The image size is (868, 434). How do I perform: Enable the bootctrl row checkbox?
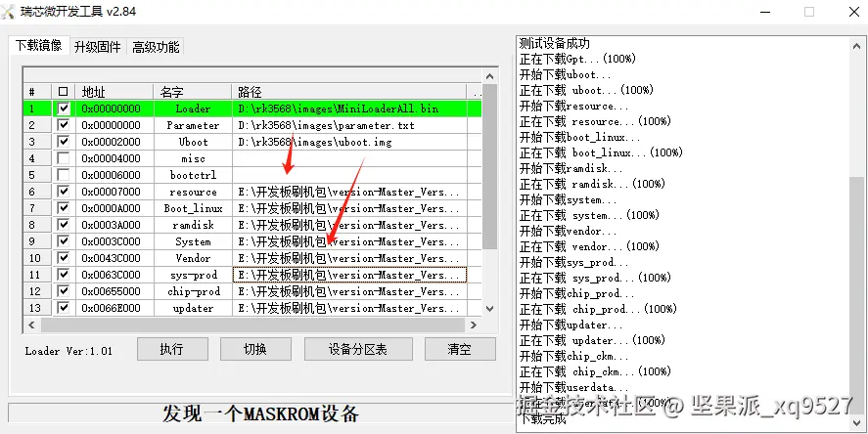[x=64, y=175]
